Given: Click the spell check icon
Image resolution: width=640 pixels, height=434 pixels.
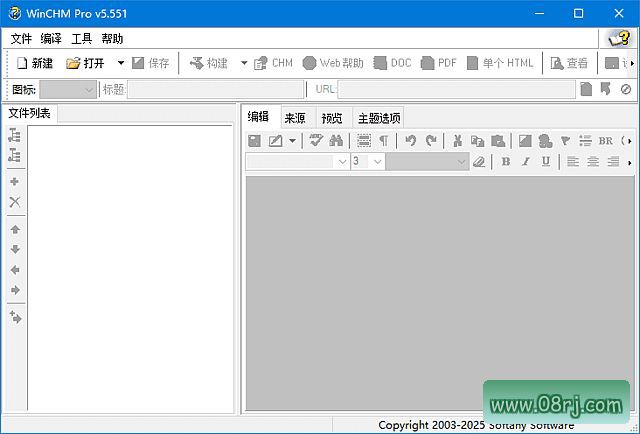Looking at the screenshot, I should [x=316, y=140].
